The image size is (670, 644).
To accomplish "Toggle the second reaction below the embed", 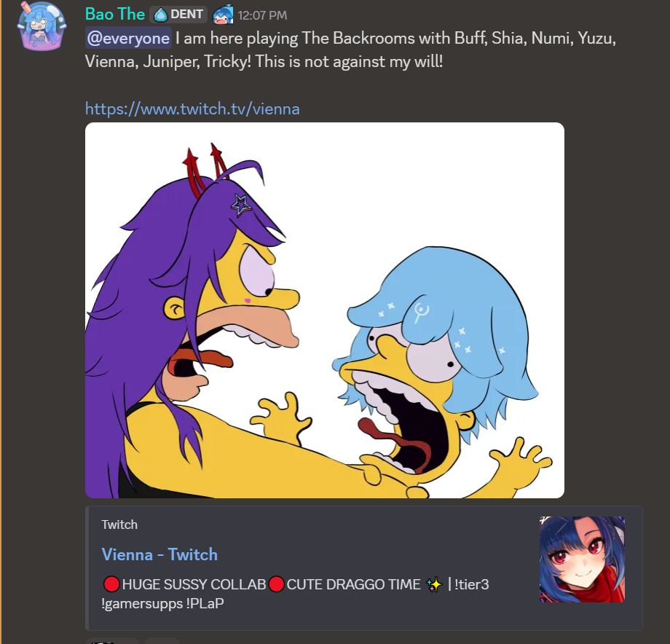I will 162,640.
